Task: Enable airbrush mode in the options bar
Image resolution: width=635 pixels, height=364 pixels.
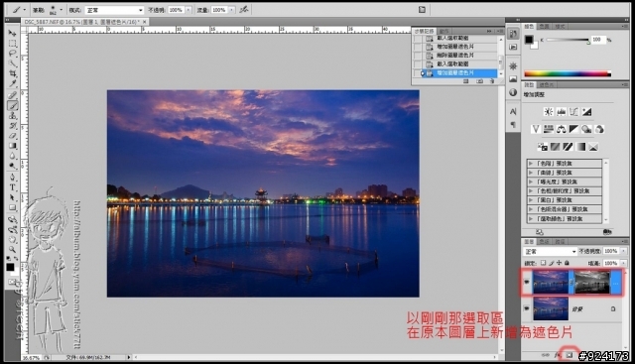Action: (244, 9)
